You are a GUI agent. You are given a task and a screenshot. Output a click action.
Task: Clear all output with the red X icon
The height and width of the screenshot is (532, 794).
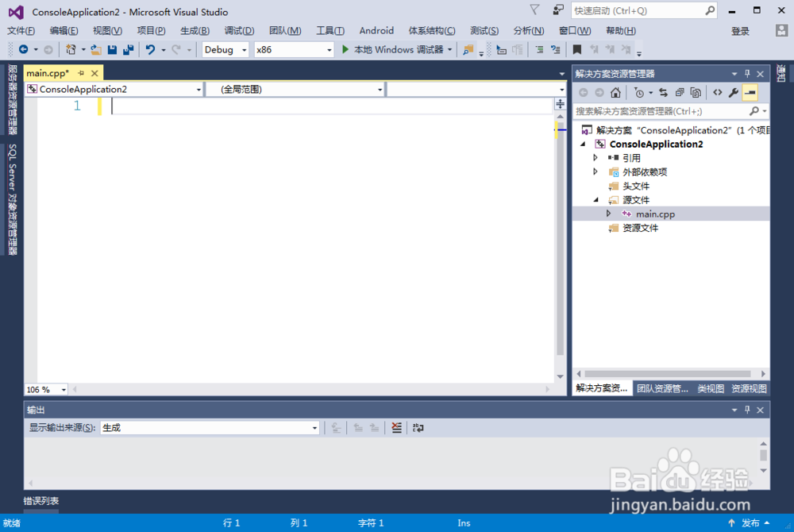pyautogui.click(x=396, y=428)
